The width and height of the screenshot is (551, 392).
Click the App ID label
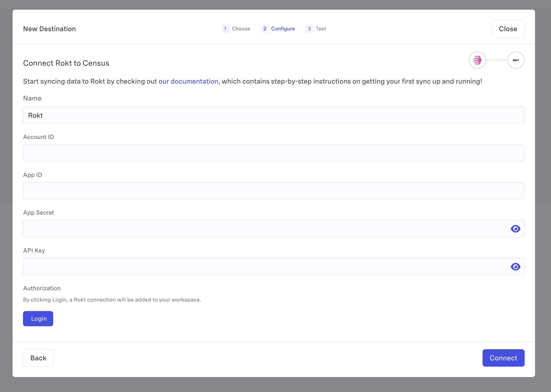tap(33, 175)
